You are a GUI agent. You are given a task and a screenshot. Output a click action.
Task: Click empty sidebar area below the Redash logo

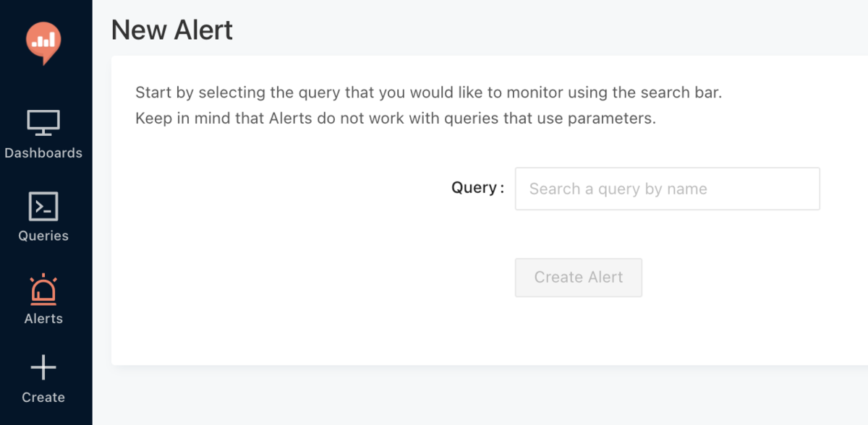tap(43, 85)
